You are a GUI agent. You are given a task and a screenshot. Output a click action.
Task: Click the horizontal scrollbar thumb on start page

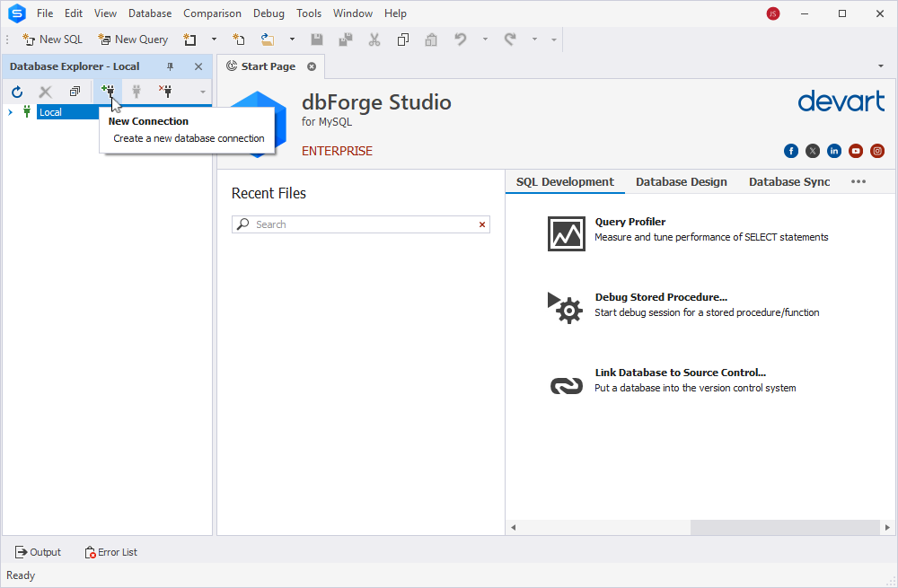(x=785, y=527)
